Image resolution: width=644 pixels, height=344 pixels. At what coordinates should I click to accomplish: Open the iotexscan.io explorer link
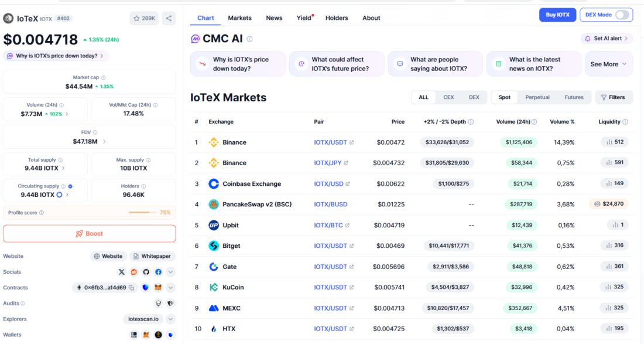(143, 319)
